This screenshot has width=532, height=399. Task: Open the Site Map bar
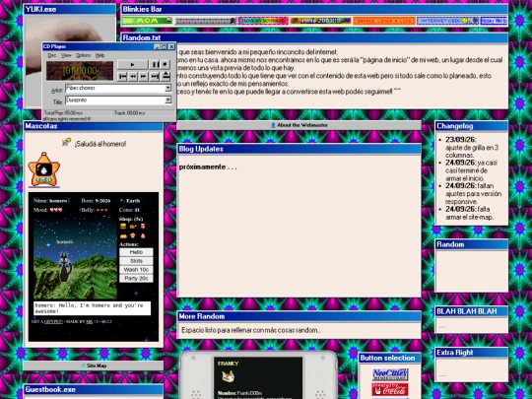click(x=94, y=366)
